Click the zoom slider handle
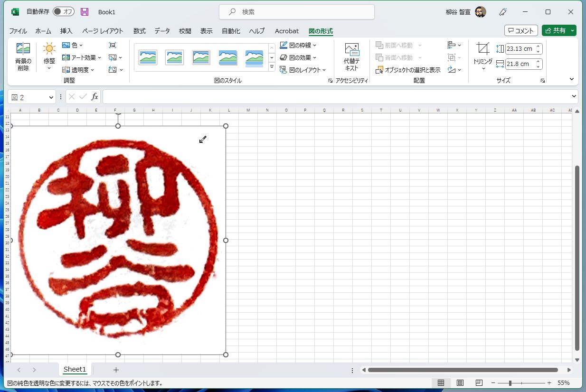 click(x=510, y=383)
